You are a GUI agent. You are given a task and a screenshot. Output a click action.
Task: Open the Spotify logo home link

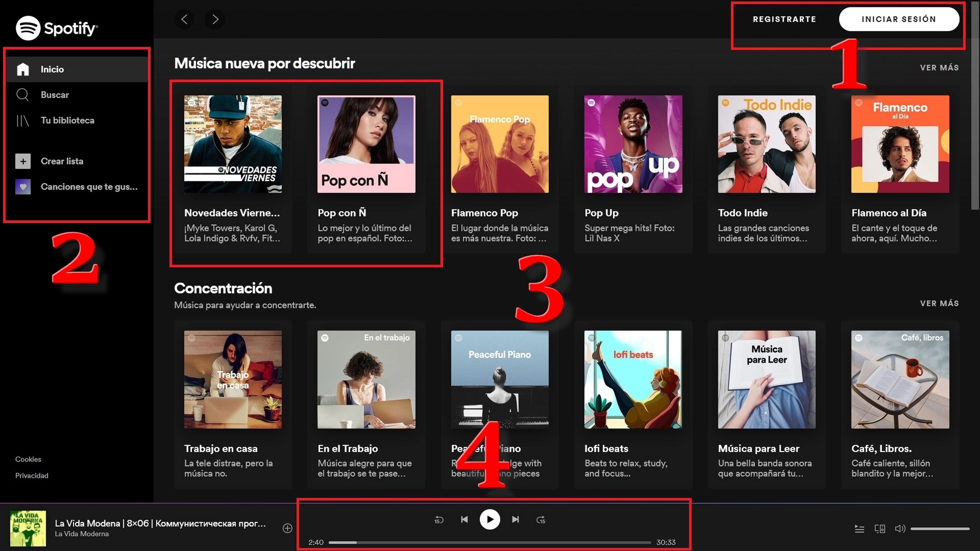(57, 28)
